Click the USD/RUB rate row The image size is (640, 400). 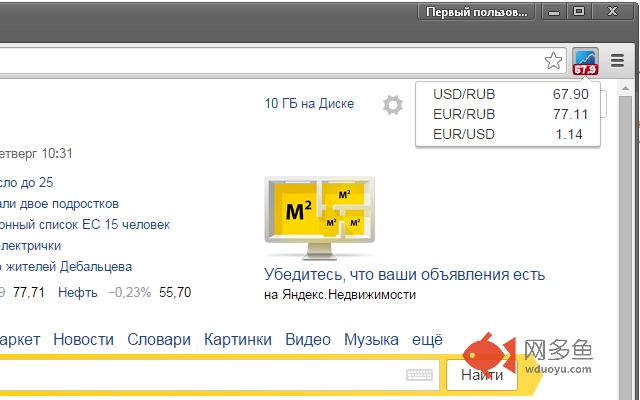click(x=510, y=94)
